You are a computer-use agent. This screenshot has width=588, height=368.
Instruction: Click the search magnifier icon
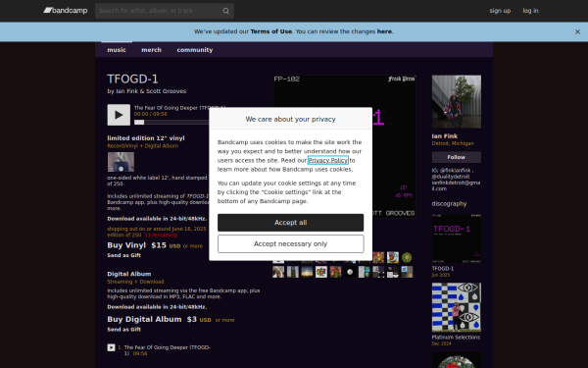point(225,11)
